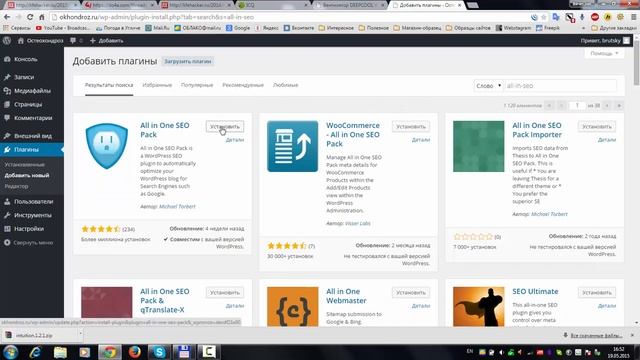
Task: Open the Google bookmark
Action: [x=238, y=28]
